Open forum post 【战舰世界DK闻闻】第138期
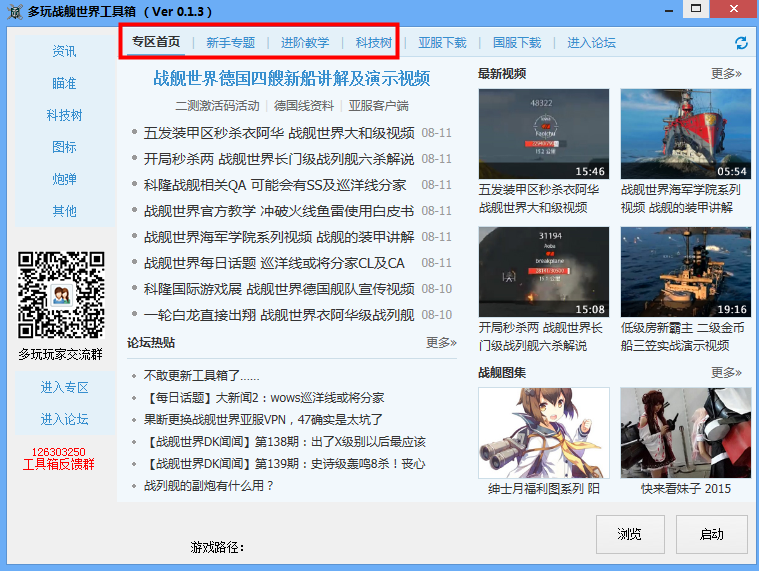This screenshot has width=759, height=571. click(285, 442)
